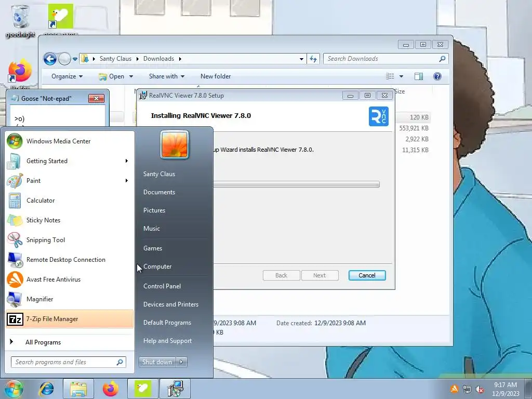Open Explorer help icon
This screenshot has height=399, width=532.
coord(437,76)
